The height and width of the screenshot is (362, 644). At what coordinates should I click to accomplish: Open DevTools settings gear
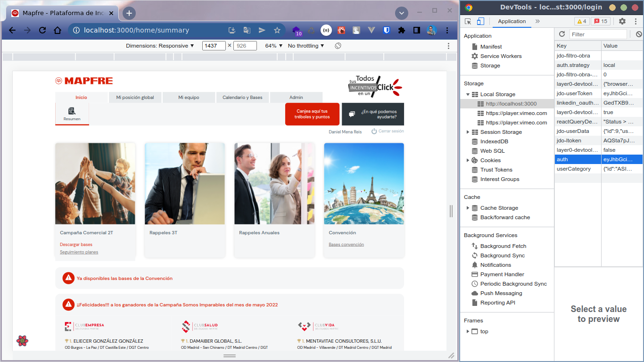coord(621,21)
